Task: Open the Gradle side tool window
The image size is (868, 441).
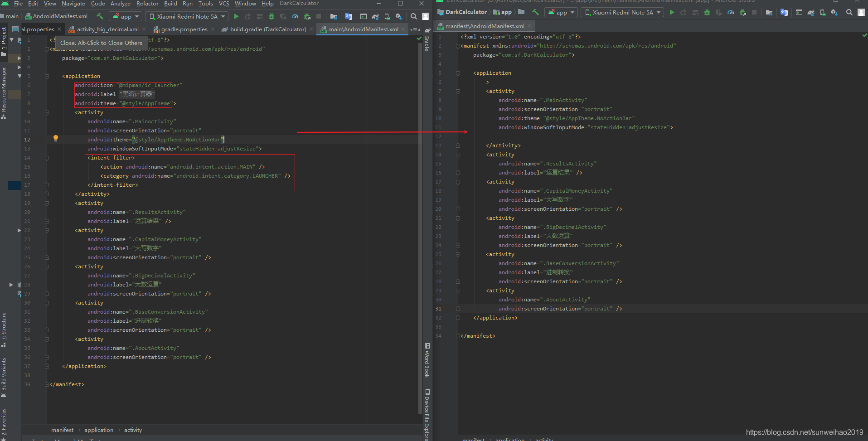Action: [427, 39]
